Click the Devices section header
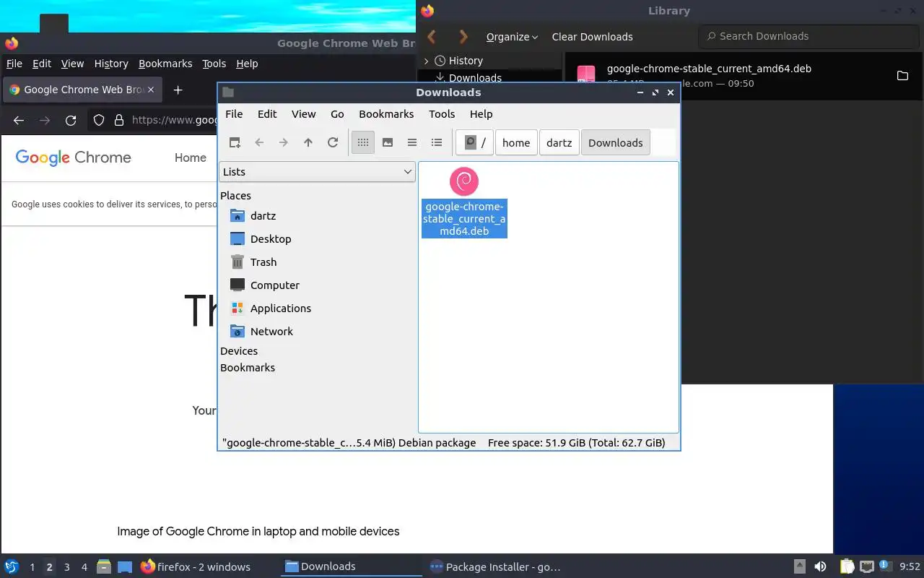Screen dimensions: 924x578 [x=239, y=351]
